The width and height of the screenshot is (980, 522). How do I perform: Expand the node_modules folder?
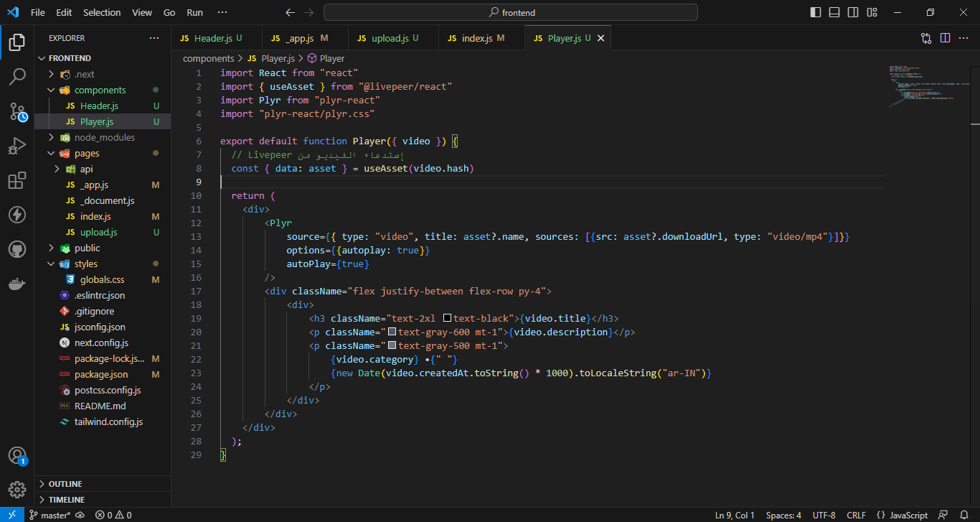[104, 137]
